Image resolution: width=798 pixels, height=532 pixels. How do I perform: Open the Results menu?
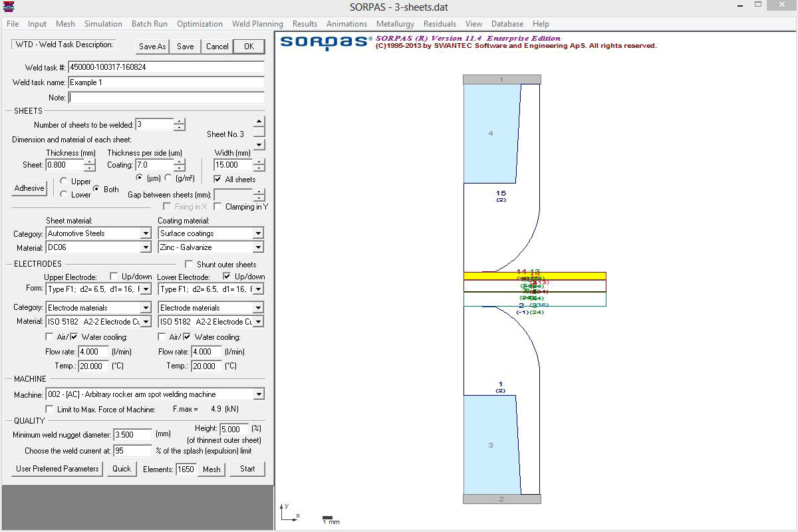point(305,24)
